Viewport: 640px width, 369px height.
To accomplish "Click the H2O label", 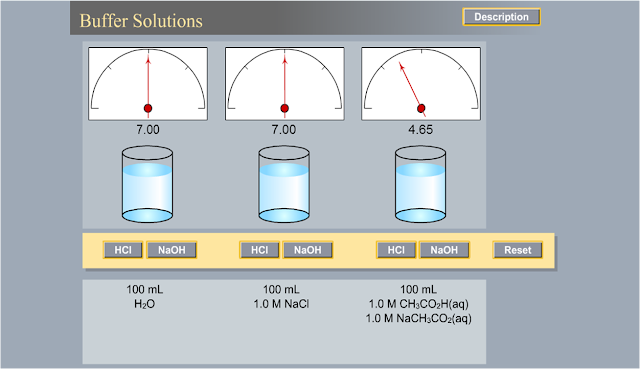I will coord(144,304).
